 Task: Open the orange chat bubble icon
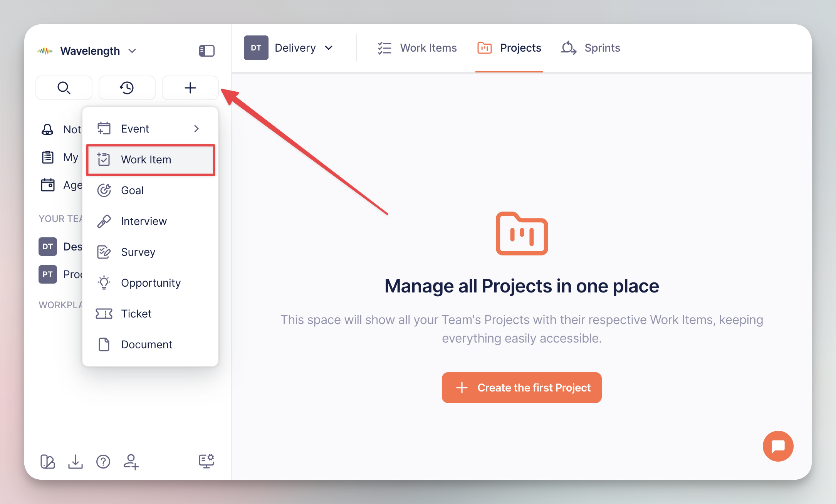(x=778, y=446)
